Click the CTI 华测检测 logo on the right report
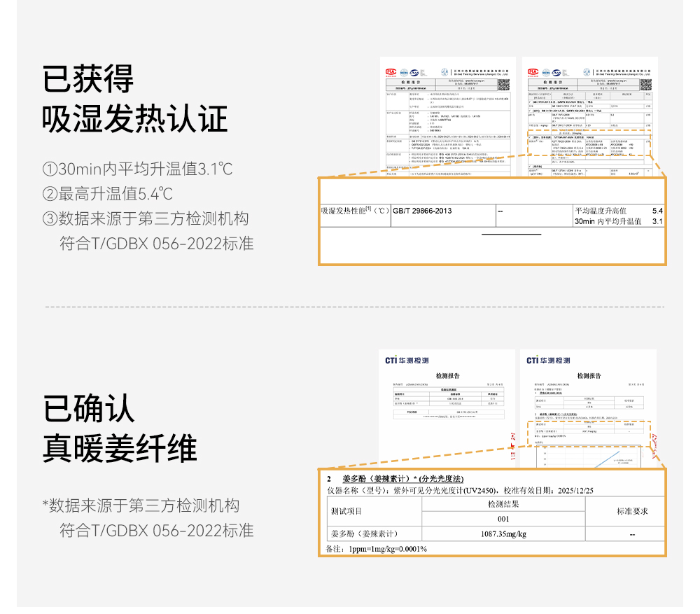Screen dimensions: 700x614 [549, 361]
